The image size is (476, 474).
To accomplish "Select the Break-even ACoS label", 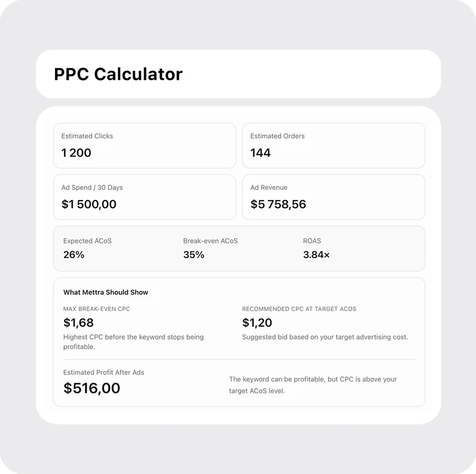I will coord(210,241).
